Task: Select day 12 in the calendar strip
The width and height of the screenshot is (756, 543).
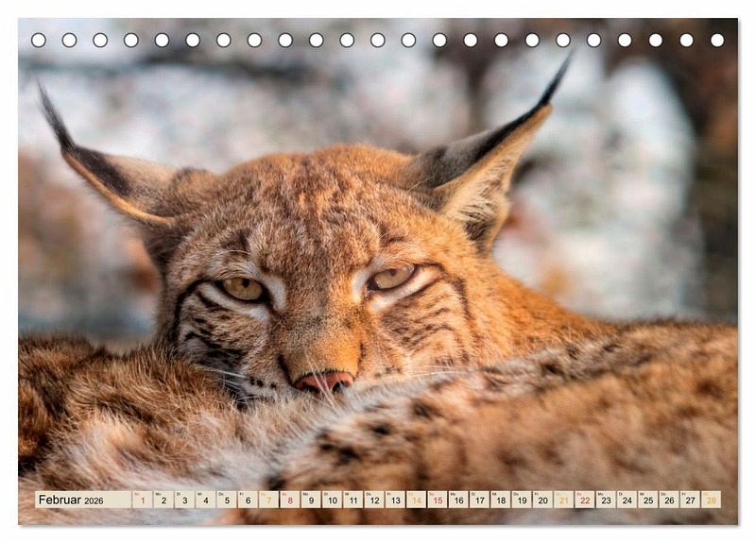Action: pyautogui.click(x=374, y=500)
